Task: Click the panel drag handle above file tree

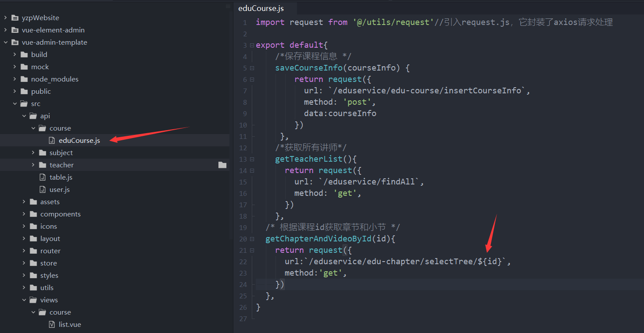Action: pyautogui.click(x=228, y=6)
